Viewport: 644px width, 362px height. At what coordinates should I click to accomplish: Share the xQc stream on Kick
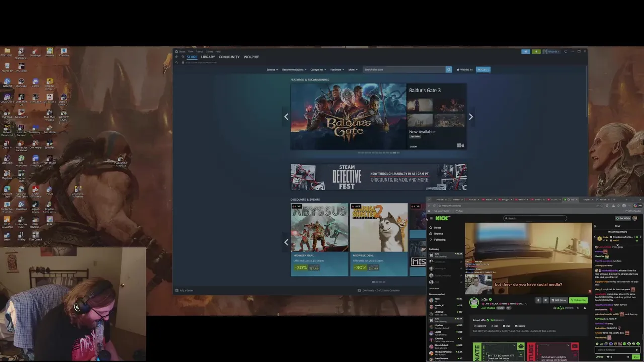[x=577, y=308]
